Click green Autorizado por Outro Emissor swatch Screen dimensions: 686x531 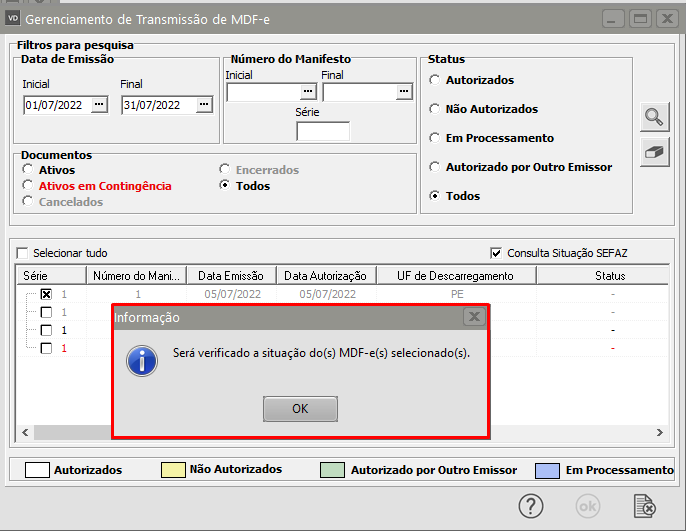(x=332, y=470)
